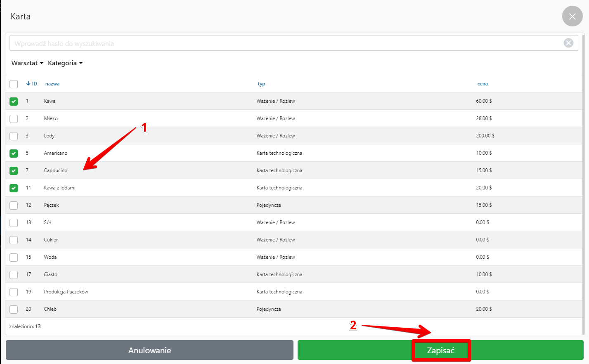This screenshot has height=364, width=589.
Task: Uncheck the Kawa row checkbox
Action: point(14,101)
